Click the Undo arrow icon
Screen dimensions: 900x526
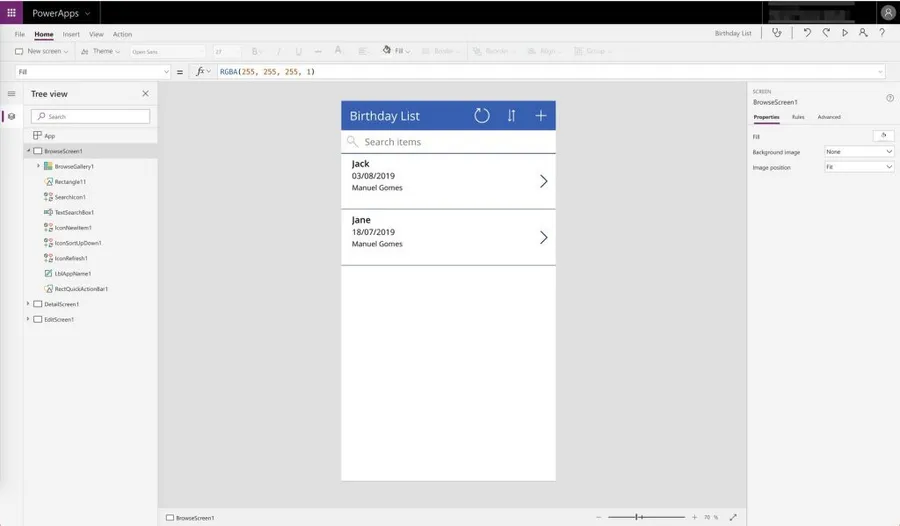tap(807, 33)
